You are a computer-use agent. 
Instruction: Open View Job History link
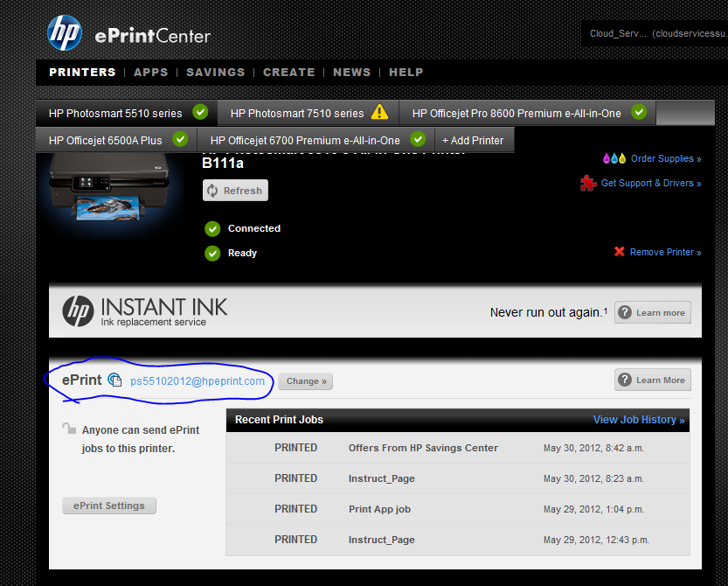(638, 420)
